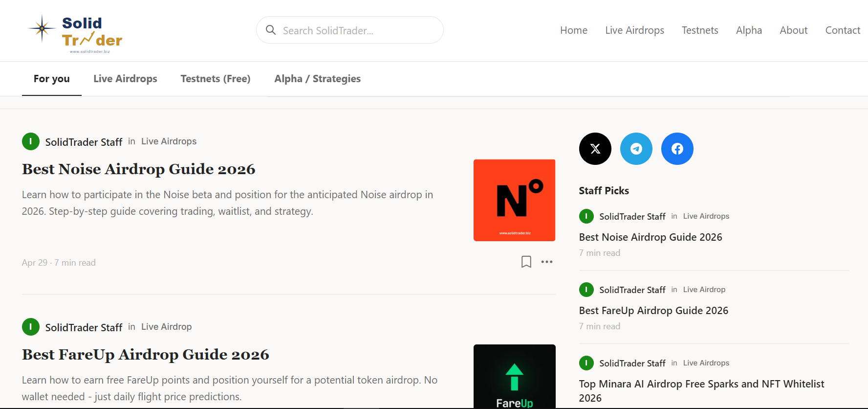Click SolidTrader Staff author in Staff Picks FareUp item
Screen dimensions: 868x409
(x=632, y=290)
